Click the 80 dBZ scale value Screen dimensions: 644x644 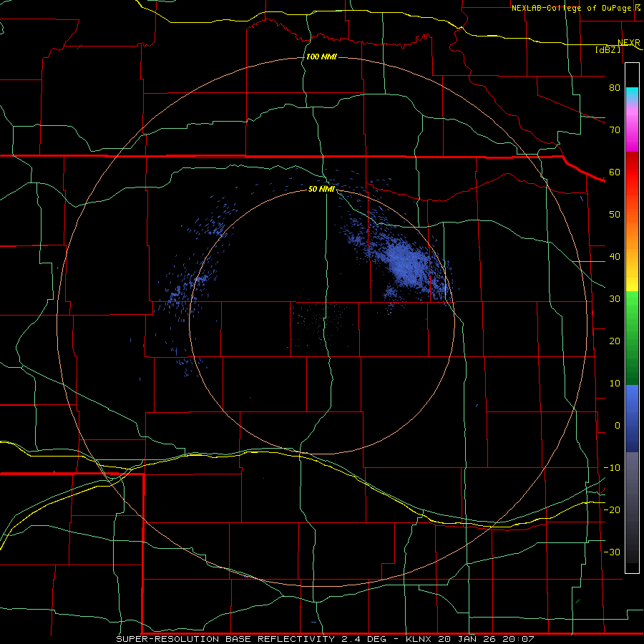(x=615, y=87)
